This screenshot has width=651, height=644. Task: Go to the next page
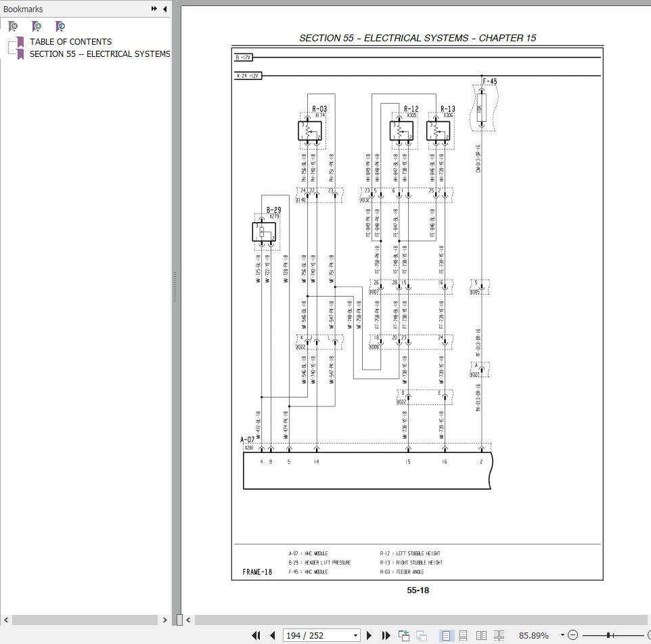373,635
